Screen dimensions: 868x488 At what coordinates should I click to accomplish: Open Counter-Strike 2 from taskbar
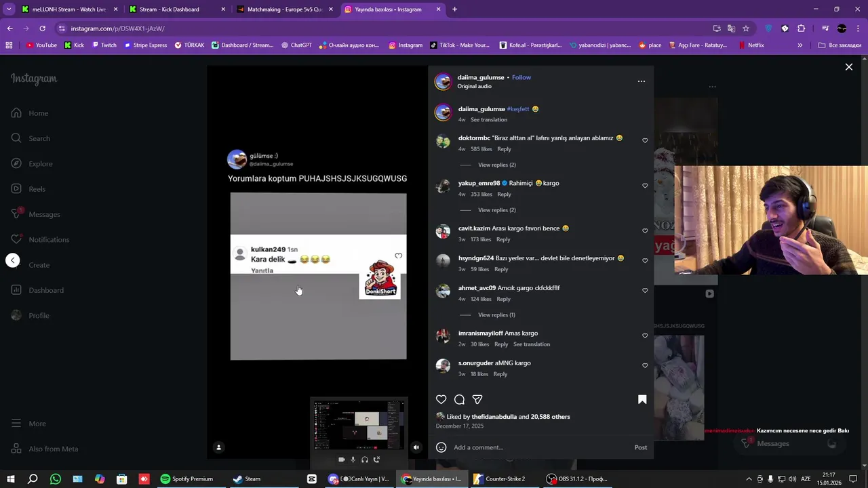[499, 479]
